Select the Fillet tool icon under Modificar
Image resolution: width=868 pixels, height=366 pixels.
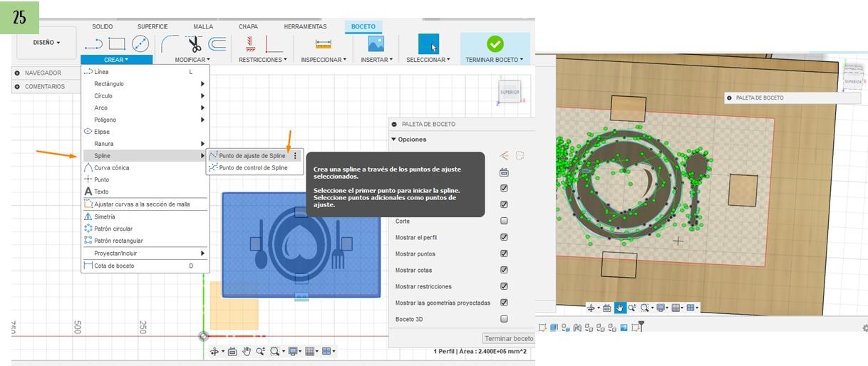point(170,44)
